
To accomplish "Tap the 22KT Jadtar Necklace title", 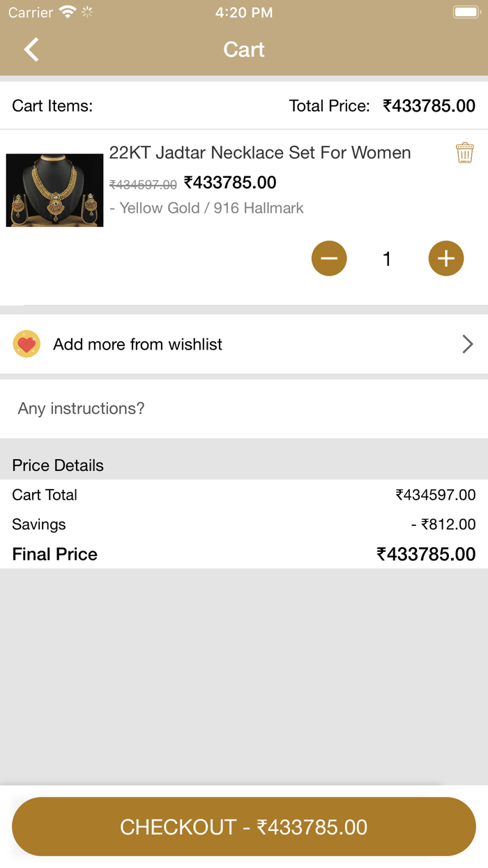I will point(260,153).
